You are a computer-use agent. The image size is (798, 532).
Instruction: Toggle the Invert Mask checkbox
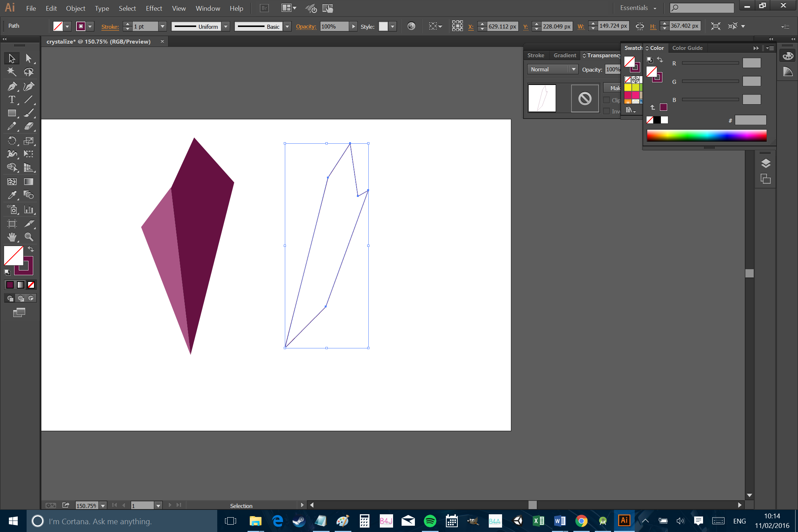click(607, 111)
